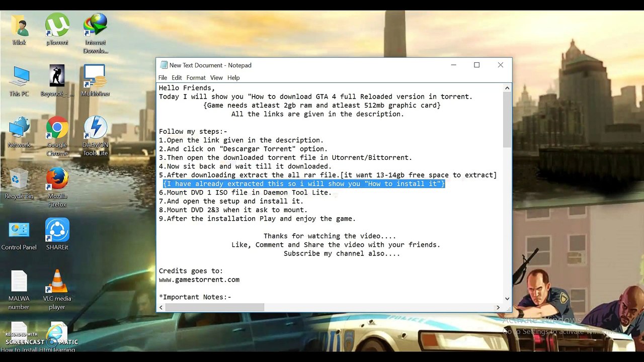Open the Network desktop icon

[19, 132]
